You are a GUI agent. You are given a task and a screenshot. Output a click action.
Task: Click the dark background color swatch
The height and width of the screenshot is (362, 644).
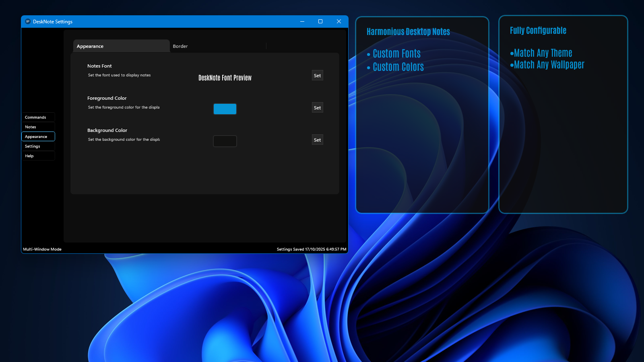[x=225, y=141]
